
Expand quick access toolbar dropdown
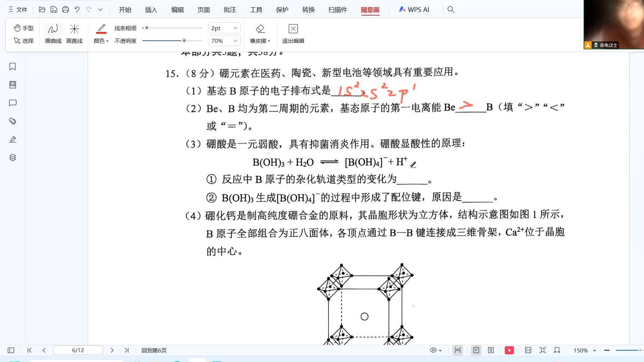click(100, 9)
